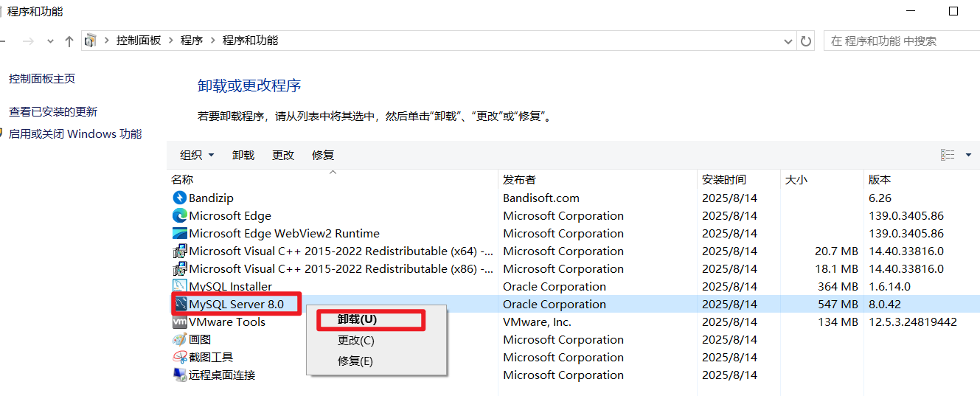
Task: Open recent locations dropdown arrow
Action: coord(50,41)
